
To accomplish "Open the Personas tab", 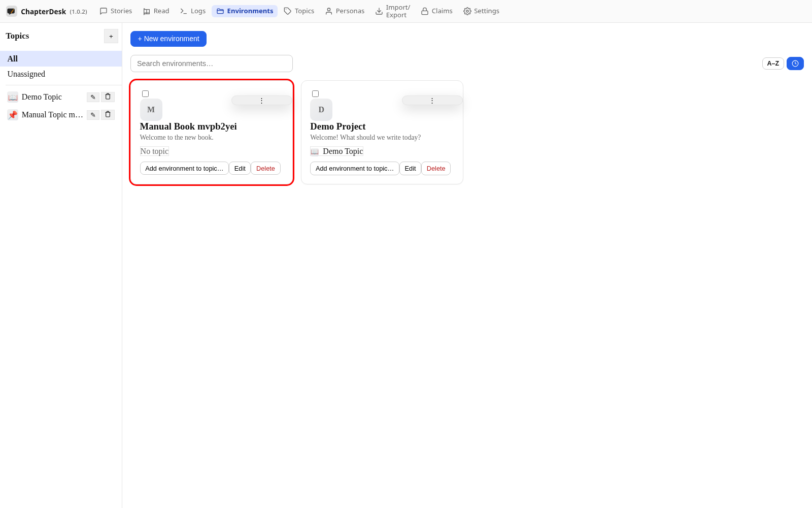I will [345, 11].
